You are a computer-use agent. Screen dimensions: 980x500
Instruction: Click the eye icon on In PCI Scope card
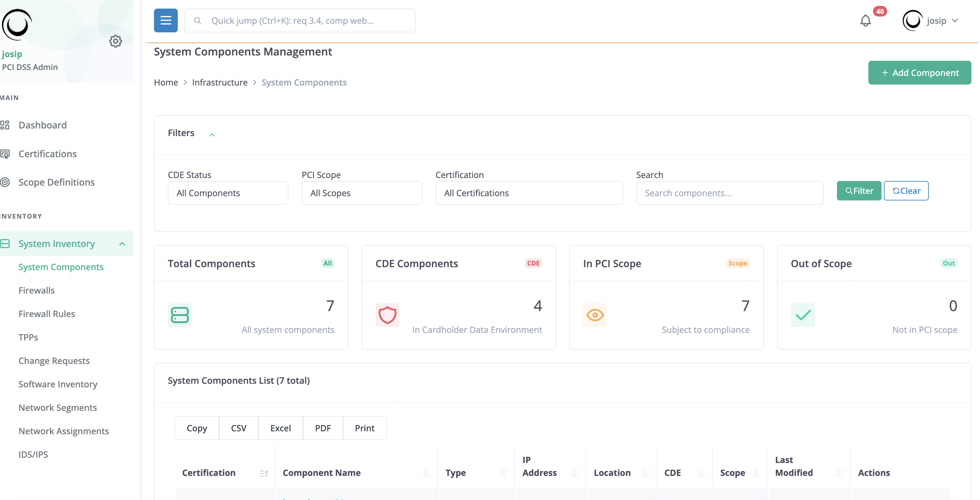[x=595, y=315]
